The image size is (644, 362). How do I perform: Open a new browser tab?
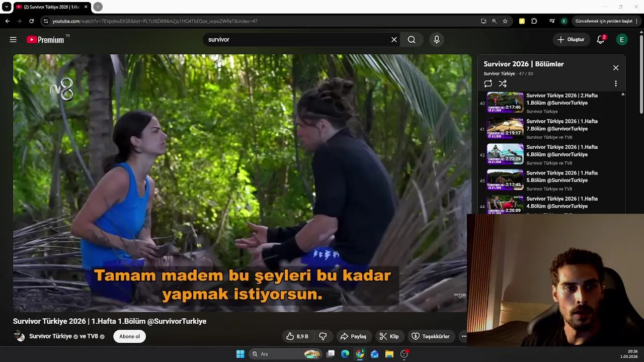[x=98, y=7]
